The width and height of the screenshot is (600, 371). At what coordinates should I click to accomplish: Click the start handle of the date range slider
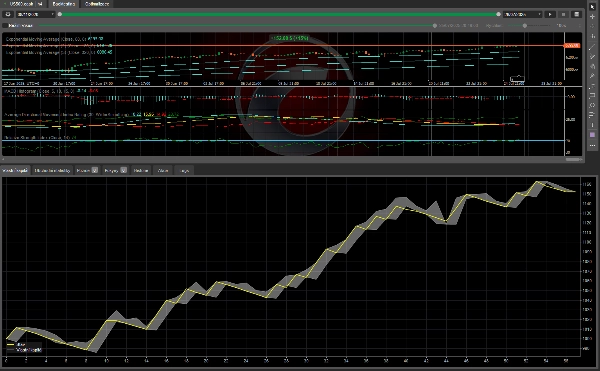tap(60, 14)
